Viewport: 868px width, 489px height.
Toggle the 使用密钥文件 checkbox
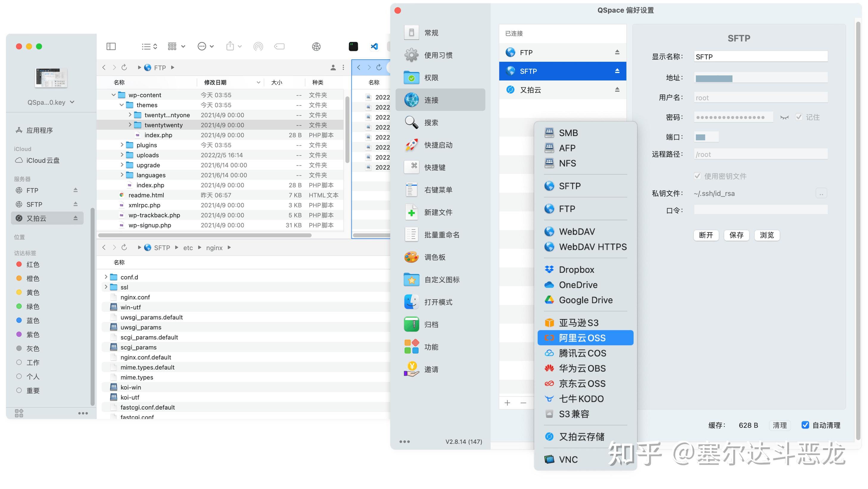pyautogui.click(x=698, y=176)
